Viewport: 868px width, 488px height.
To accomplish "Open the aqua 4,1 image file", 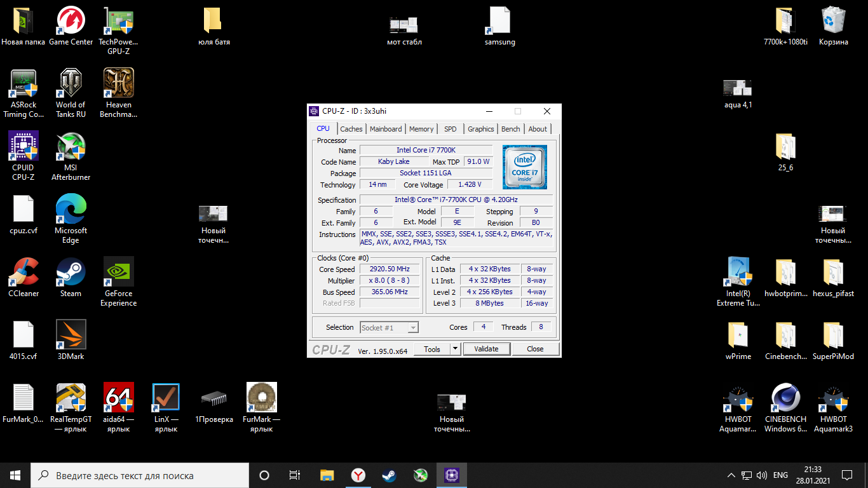I will (738, 93).
